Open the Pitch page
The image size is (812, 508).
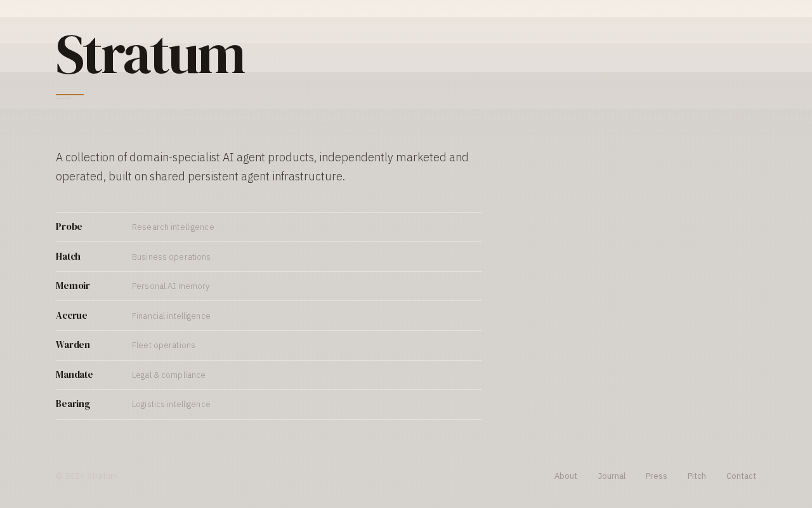697,475
